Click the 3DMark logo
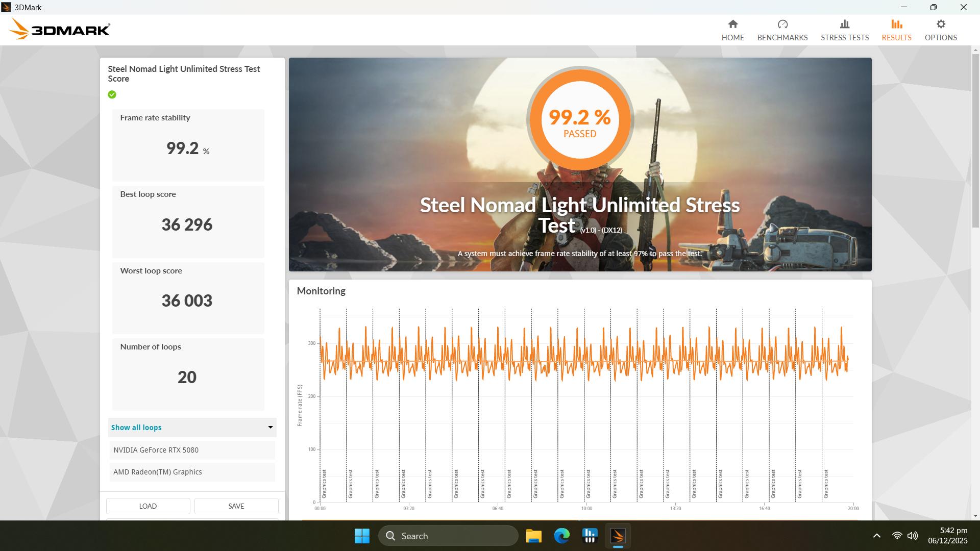Screen dimensions: 980x551 pyautogui.click(x=60, y=30)
